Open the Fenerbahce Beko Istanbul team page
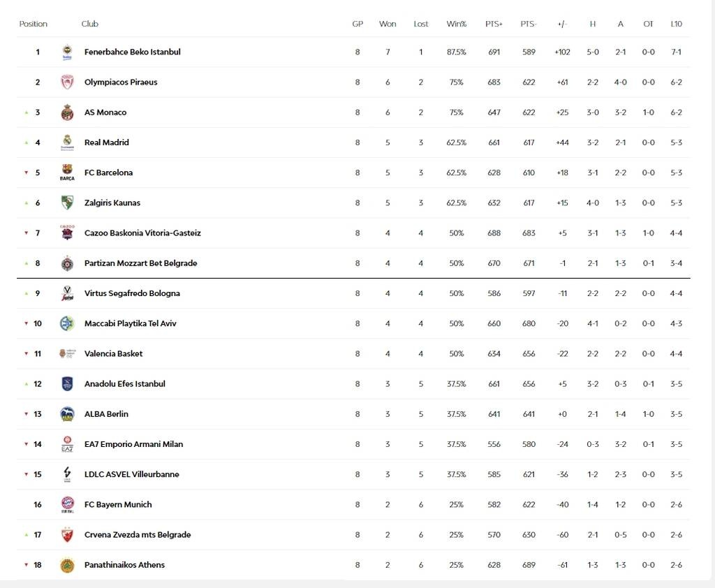The image size is (715, 588). pos(131,52)
